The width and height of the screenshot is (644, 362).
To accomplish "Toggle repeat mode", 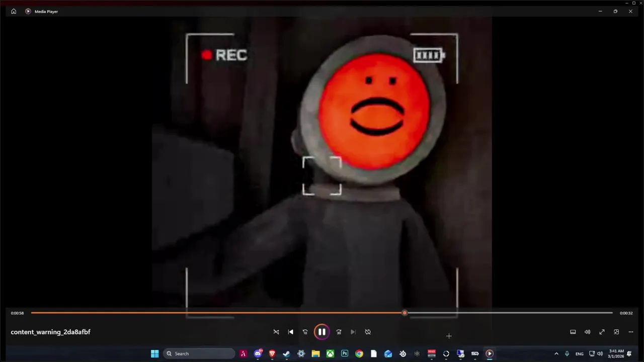I will tap(368, 332).
